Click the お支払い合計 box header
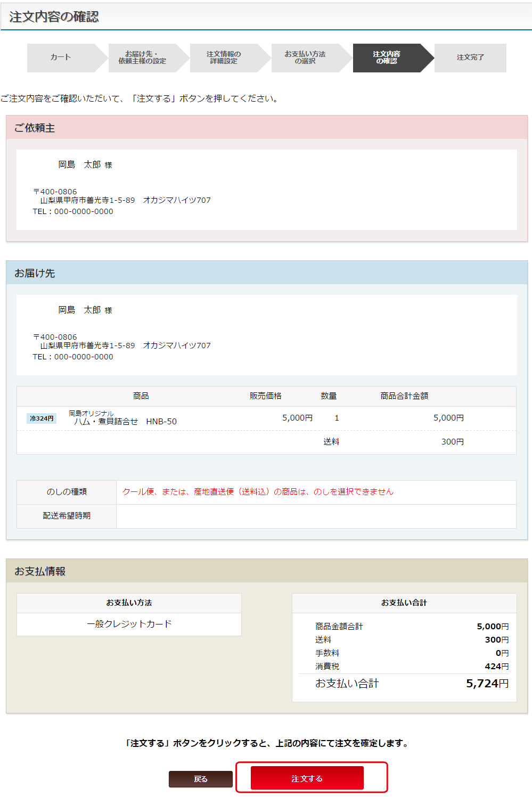The image size is (532, 797). pyautogui.click(x=404, y=603)
